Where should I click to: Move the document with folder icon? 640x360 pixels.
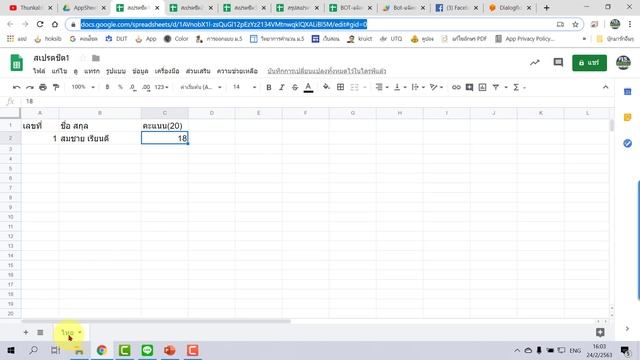point(96,58)
